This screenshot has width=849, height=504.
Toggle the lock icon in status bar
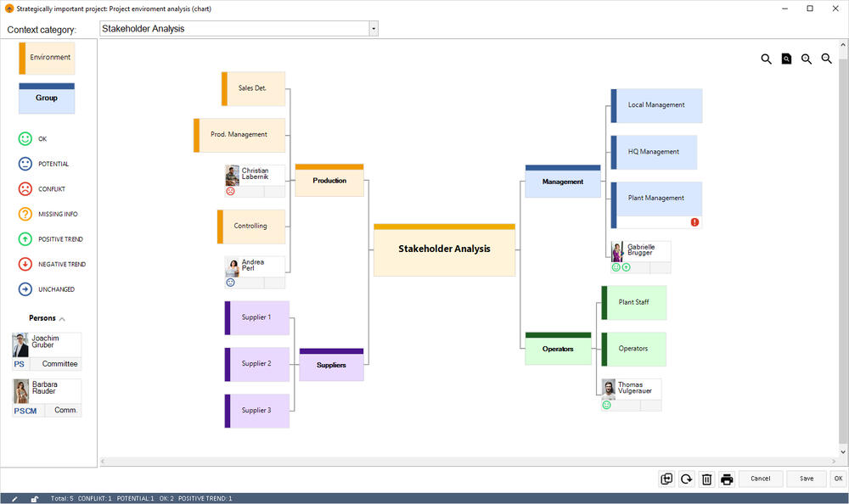[x=35, y=498]
